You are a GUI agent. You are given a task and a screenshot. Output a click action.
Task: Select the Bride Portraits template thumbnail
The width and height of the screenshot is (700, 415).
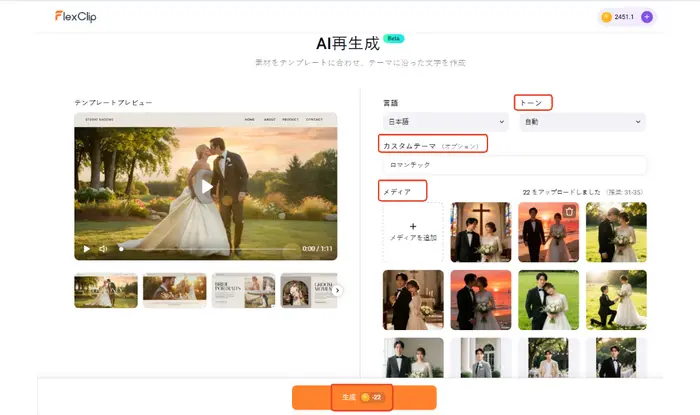243,290
